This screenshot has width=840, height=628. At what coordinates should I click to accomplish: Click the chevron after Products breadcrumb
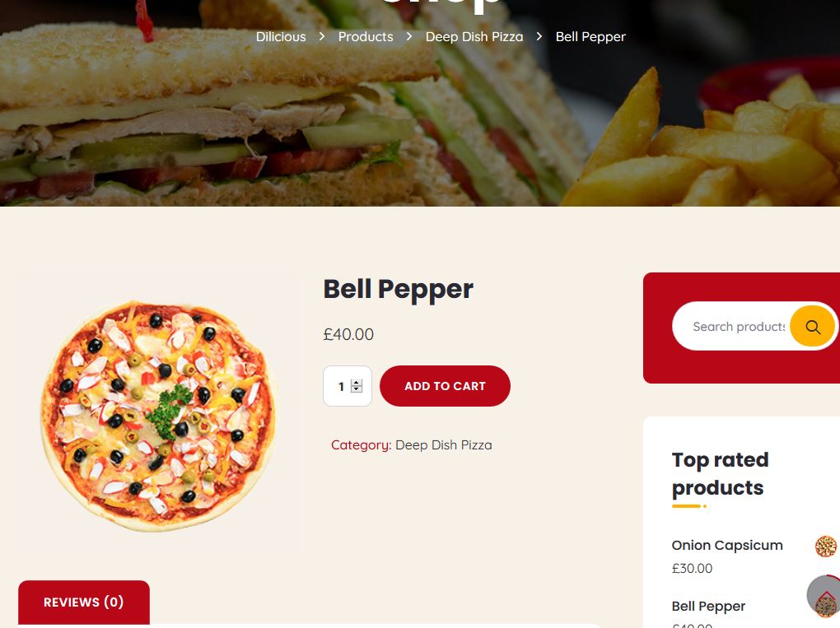409,36
